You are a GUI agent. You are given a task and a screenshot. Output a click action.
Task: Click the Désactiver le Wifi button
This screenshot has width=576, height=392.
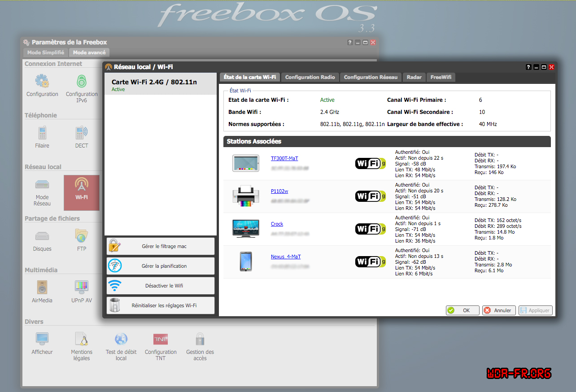(161, 286)
